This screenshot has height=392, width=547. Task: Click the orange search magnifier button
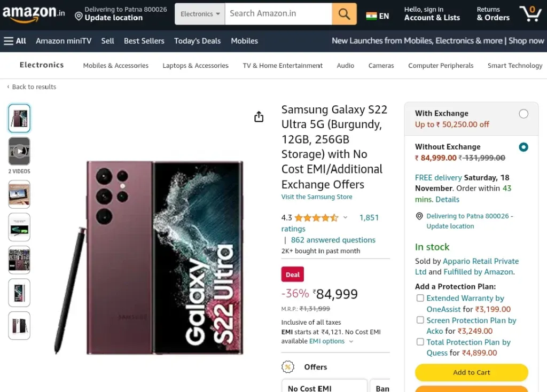coord(344,14)
